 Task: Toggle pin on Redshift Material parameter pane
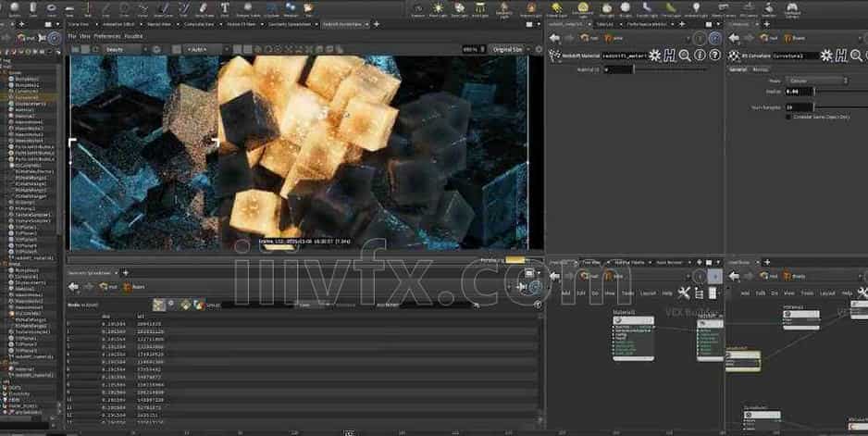click(x=700, y=38)
